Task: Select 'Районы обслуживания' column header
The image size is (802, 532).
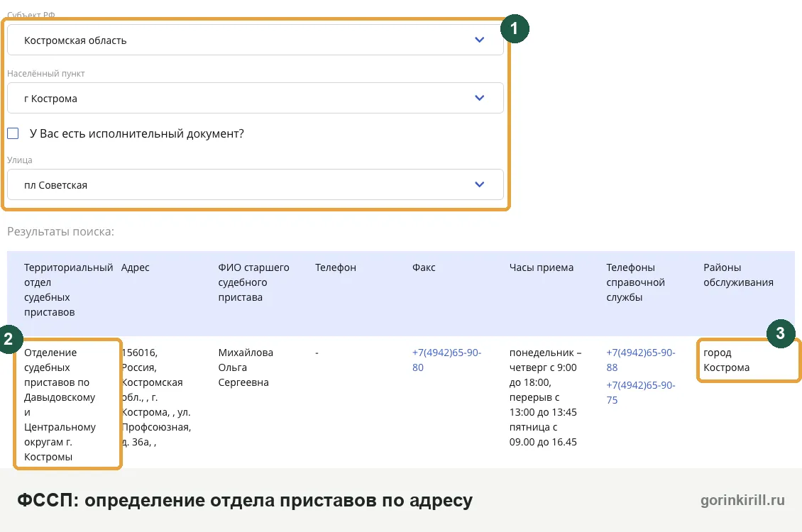Action: 738,275
